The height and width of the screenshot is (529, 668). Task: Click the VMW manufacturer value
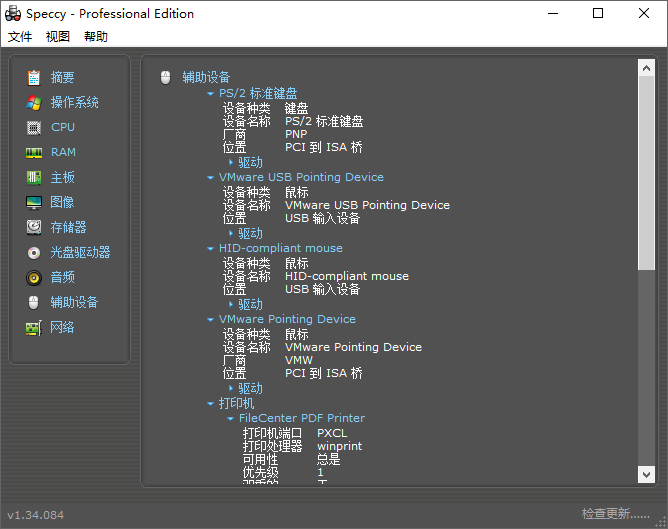(x=299, y=360)
